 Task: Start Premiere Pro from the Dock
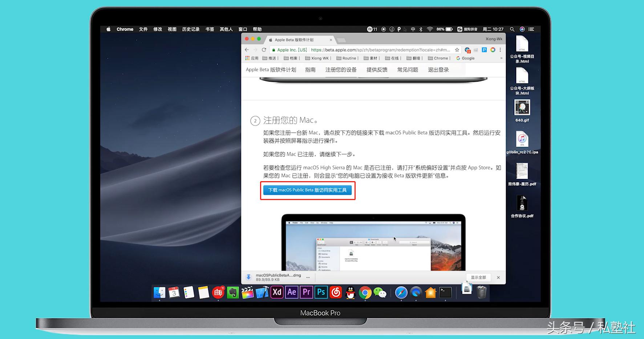point(306,292)
